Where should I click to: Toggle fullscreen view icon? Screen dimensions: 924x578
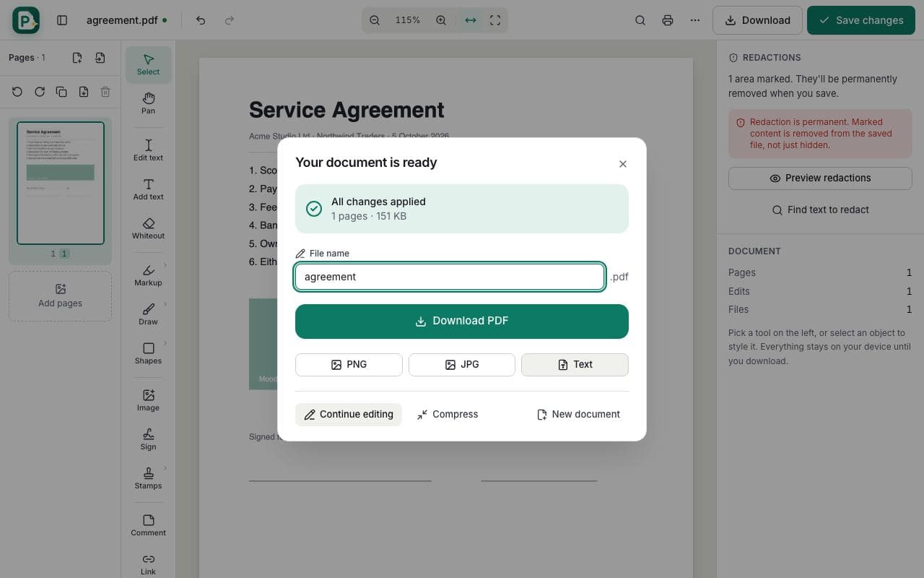495,20
